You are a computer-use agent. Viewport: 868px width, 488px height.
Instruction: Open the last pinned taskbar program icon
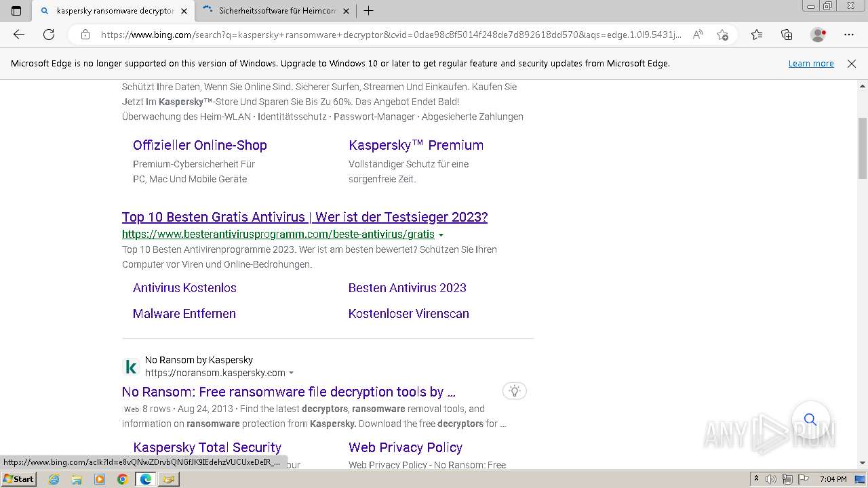tap(168, 479)
